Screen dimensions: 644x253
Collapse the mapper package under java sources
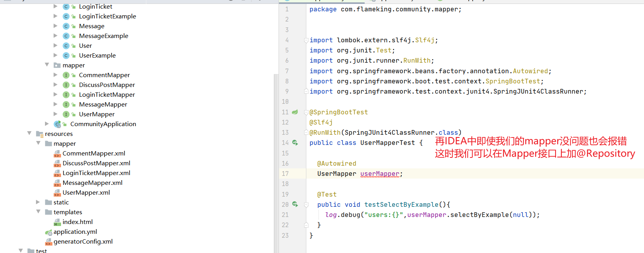click(x=47, y=65)
